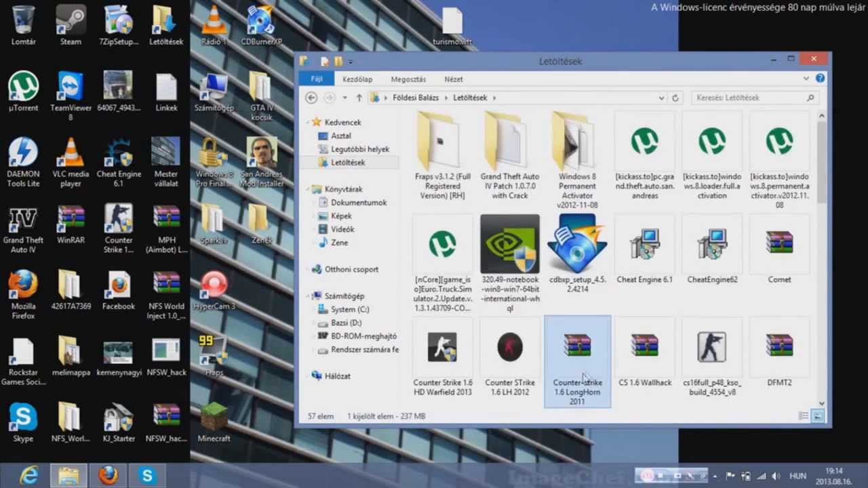Expand the Hálózat tree node
This screenshot has width=868, height=488.
coord(308,376)
